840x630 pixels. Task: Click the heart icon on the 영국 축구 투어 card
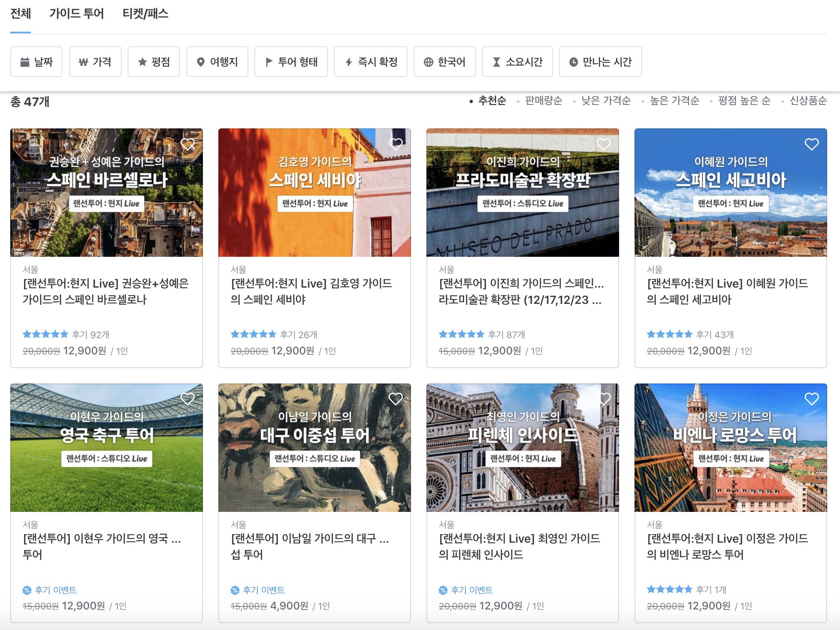point(188,399)
